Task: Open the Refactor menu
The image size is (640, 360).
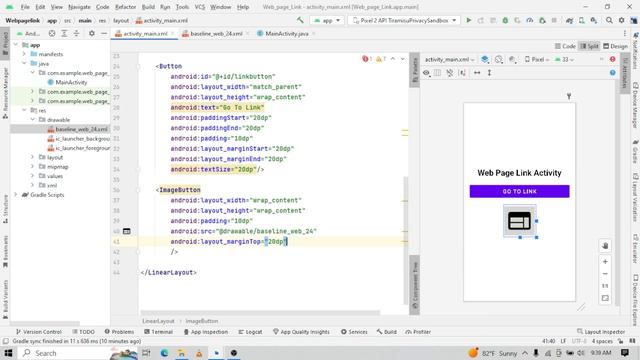Action: tap(125, 7)
